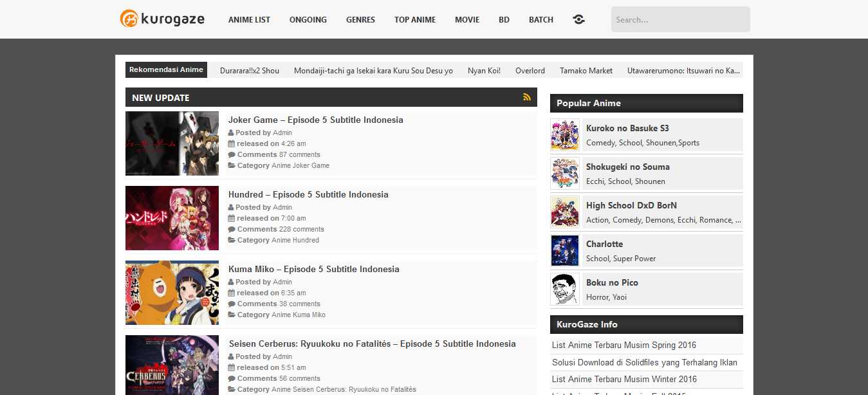
Task: Open Kuma Miko Episode 5 title link
Action: click(x=314, y=269)
